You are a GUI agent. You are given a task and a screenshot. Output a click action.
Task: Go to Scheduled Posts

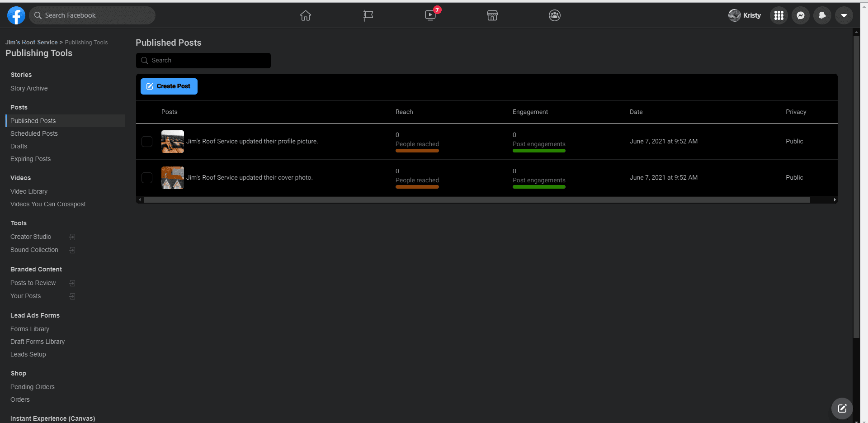click(34, 133)
